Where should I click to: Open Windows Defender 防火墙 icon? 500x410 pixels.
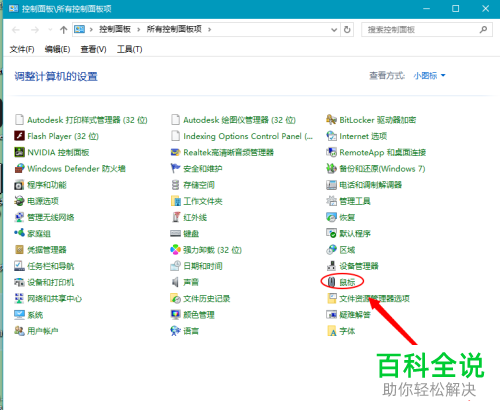[x=19, y=168]
